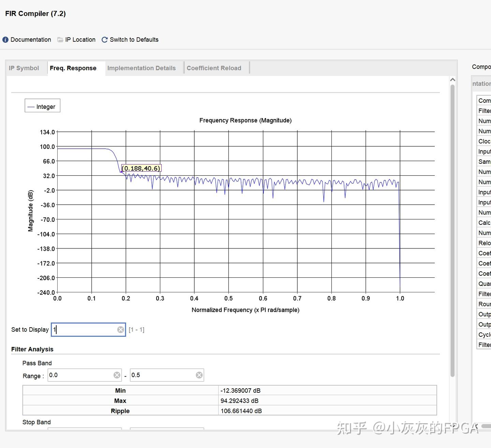The height and width of the screenshot is (448, 491).
Task: Switch to the IP Symbol tab
Action: [24, 68]
